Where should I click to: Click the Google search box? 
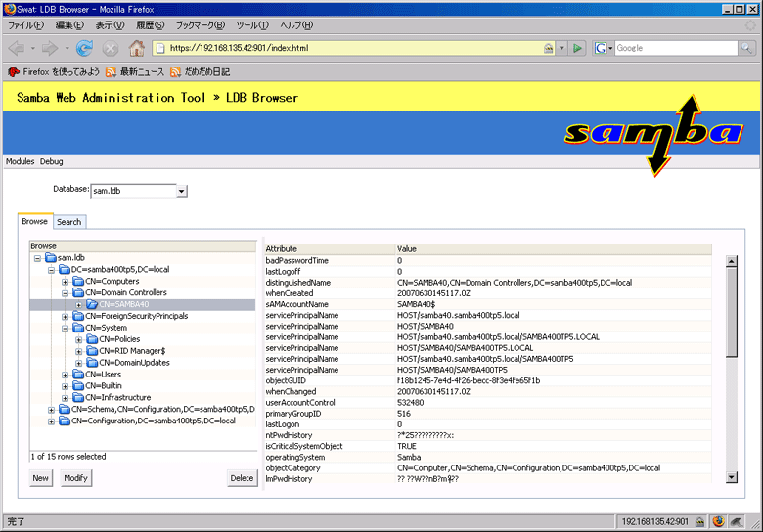click(676, 48)
